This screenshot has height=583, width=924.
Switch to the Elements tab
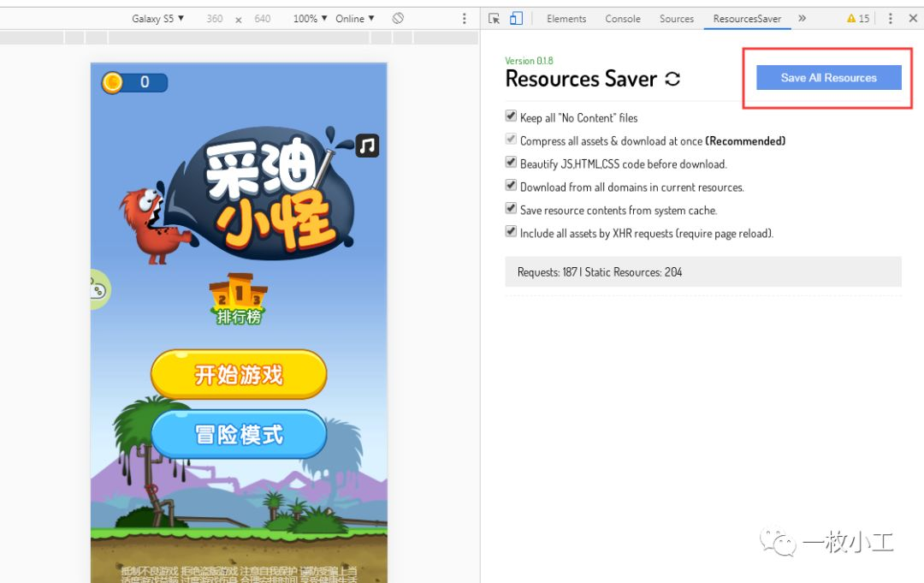566,19
